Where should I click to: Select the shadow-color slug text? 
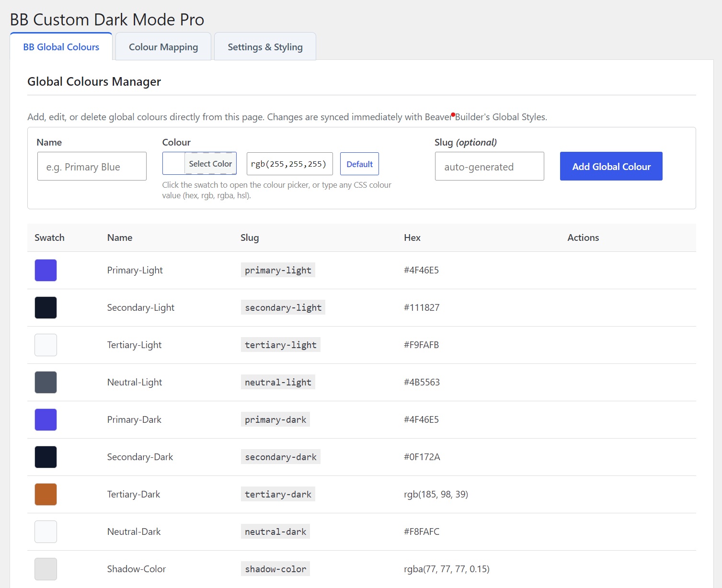(x=275, y=569)
